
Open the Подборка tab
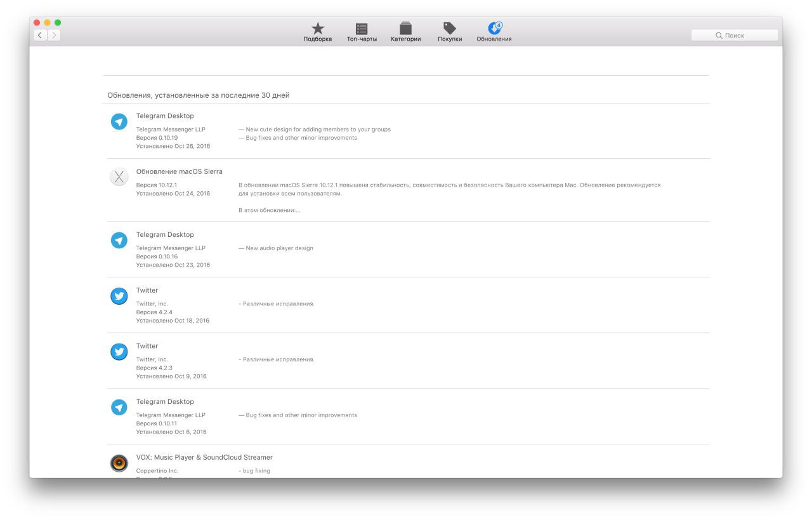coord(317,32)
